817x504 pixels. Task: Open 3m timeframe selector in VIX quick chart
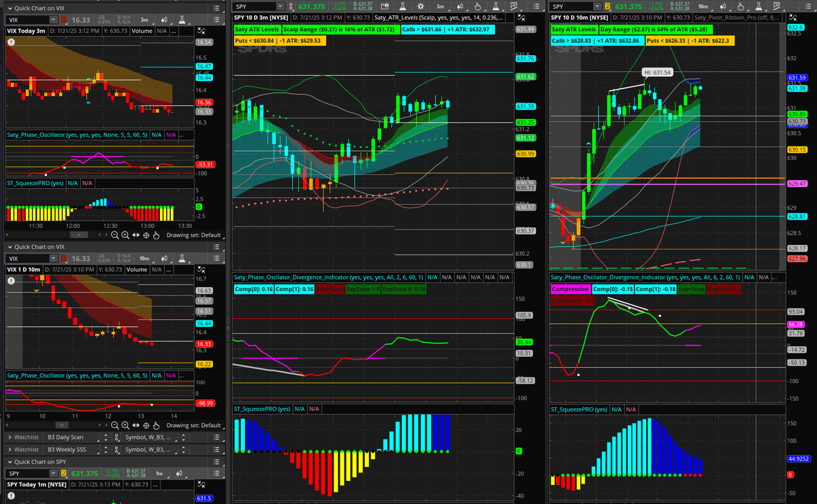pyautogui.click(x=144, y=20)
